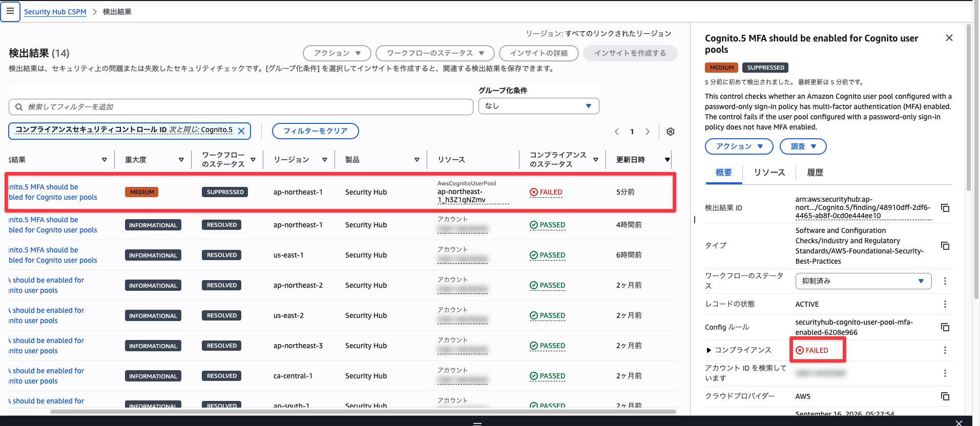The height and width of the screenshot is (426, 980).
Task: Sort by リージョン column arrow
Action: pos(325,160)
